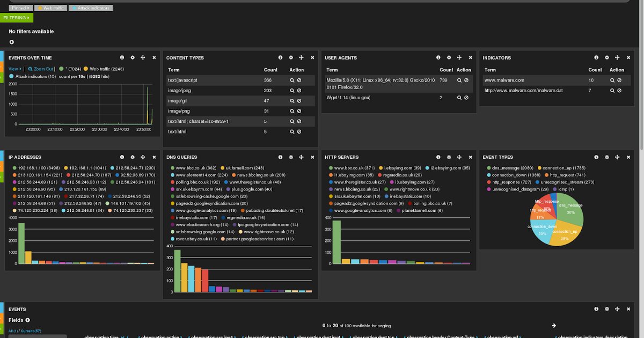Click the Attack indicators cyan color dot

coord(74,8)
